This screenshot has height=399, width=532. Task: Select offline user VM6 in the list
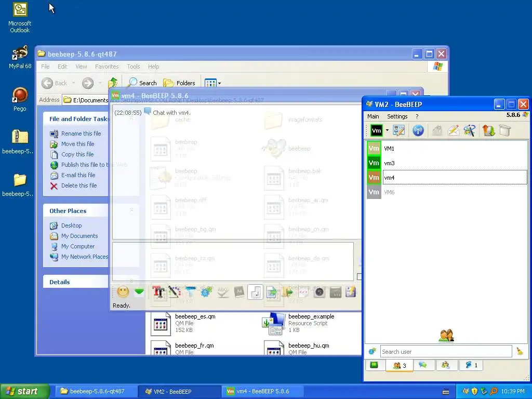pos(447,192)
